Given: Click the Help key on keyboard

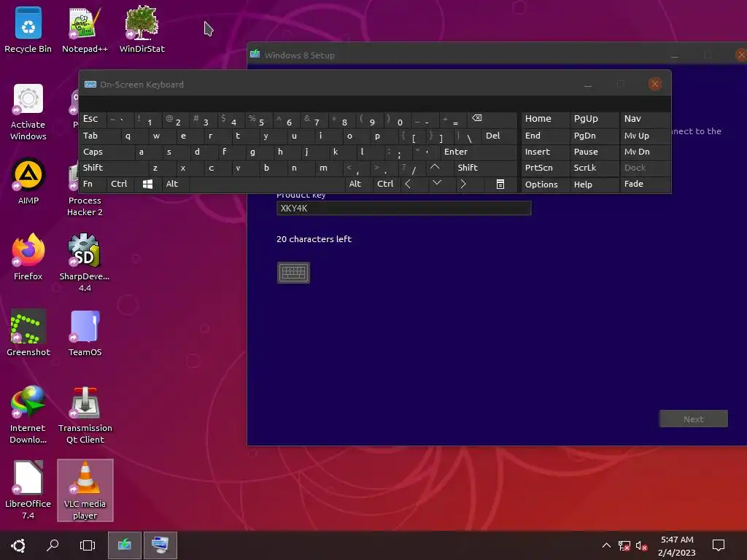Looking at the screenshot, I should tap(594, 184).
